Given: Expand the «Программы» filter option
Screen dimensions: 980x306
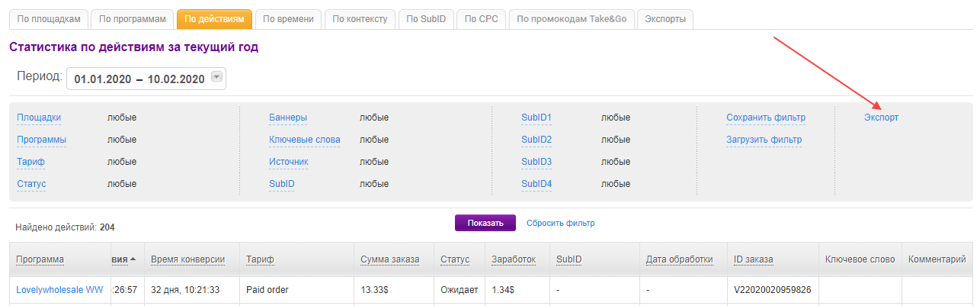Looking at the screenshot, I should pyautogui.click(x=41, y=140).
